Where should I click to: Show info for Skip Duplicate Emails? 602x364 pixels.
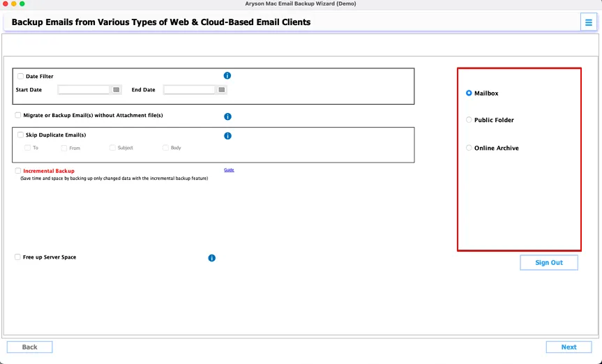click(227, 135)
